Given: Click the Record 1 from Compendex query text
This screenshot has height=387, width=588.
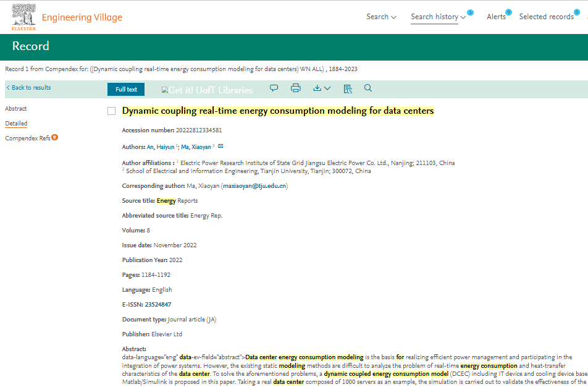Looking at the screenshot, I should [x=181, y=69].
